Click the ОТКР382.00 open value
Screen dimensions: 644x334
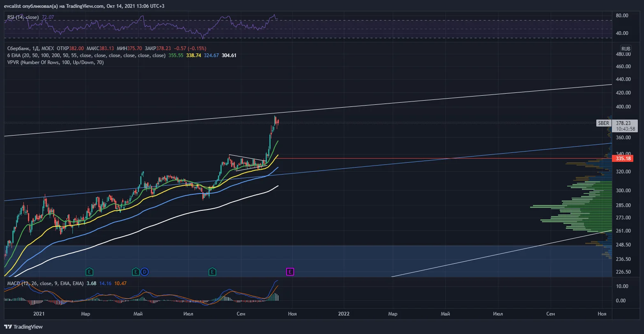tap(70, 48)
